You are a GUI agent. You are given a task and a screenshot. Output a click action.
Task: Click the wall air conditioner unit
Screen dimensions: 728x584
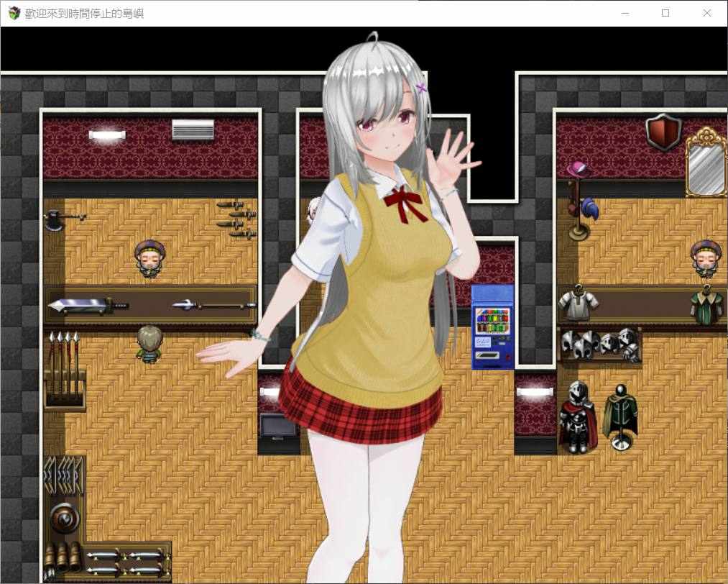pos(193,129)
